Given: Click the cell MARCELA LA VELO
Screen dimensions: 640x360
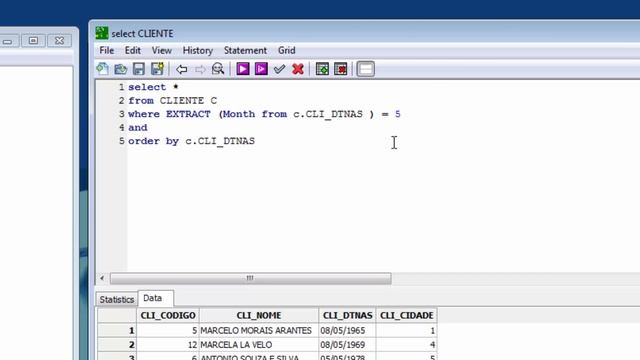Looking at the screenshot, I should tap(259, 345).
